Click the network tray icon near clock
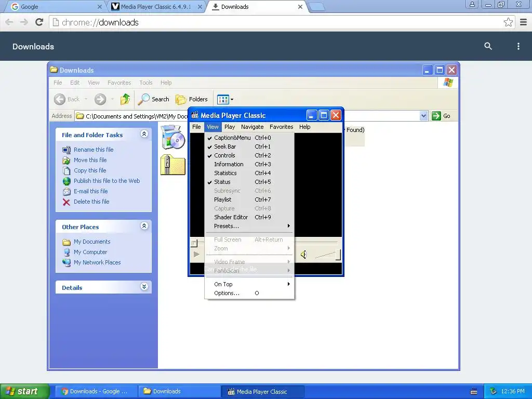Viewport: 532px width, 399px height. coord(494,391)
